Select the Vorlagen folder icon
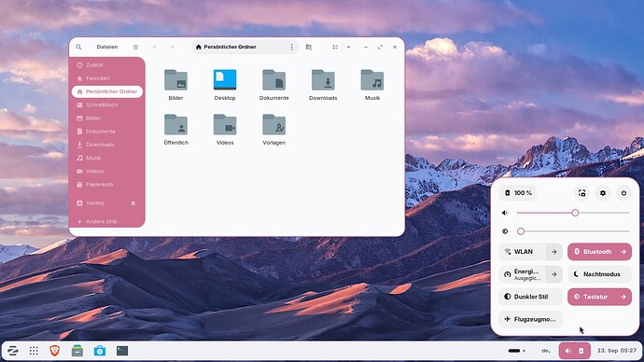 click(274, 125)
